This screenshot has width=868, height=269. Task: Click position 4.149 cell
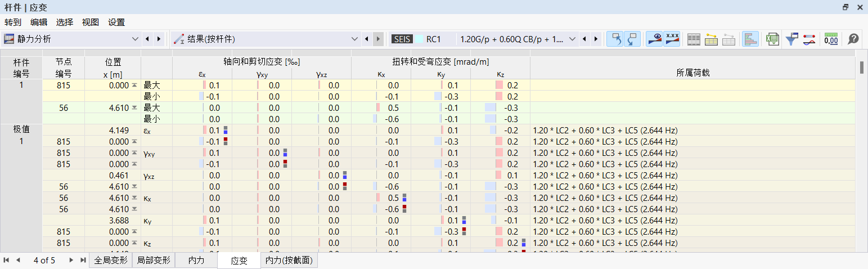[113, 130]
